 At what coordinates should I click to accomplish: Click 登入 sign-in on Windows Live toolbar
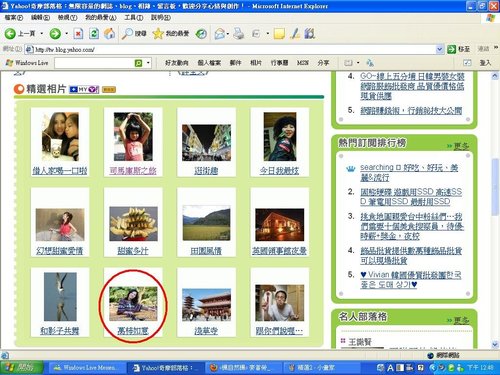click(485, 63)
